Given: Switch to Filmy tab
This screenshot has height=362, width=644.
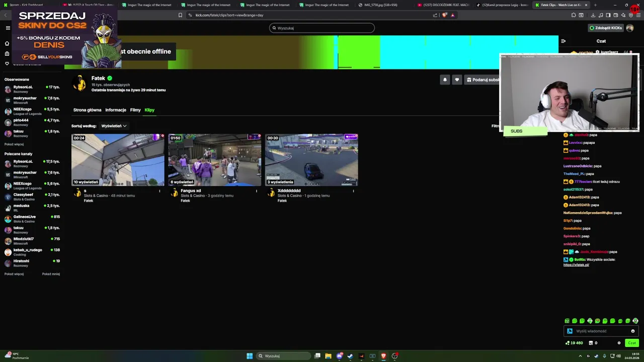Looking at the screenshot, I should pyautogui.click(x=135, y=110).
